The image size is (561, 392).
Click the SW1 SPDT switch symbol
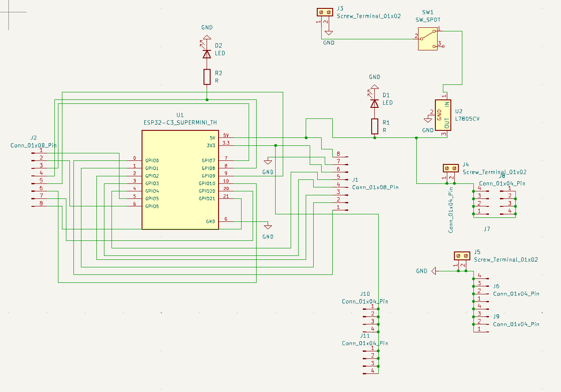coord(427,39)
